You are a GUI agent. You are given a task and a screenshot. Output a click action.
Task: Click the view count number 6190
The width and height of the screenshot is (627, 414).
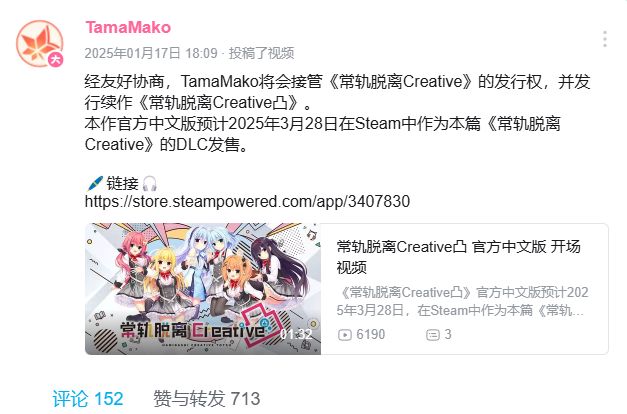click(371, 334)
